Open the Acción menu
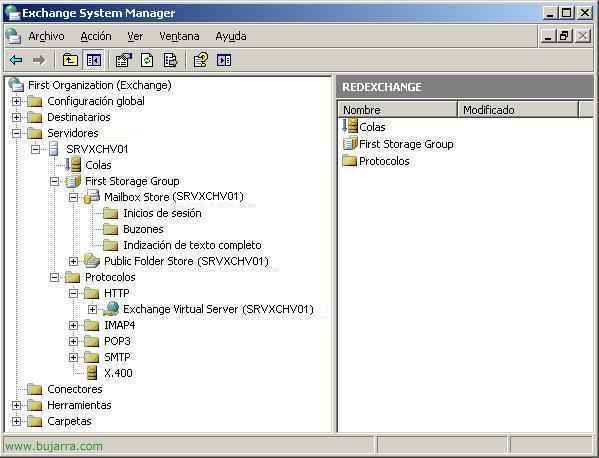 [x=96, y=36]
